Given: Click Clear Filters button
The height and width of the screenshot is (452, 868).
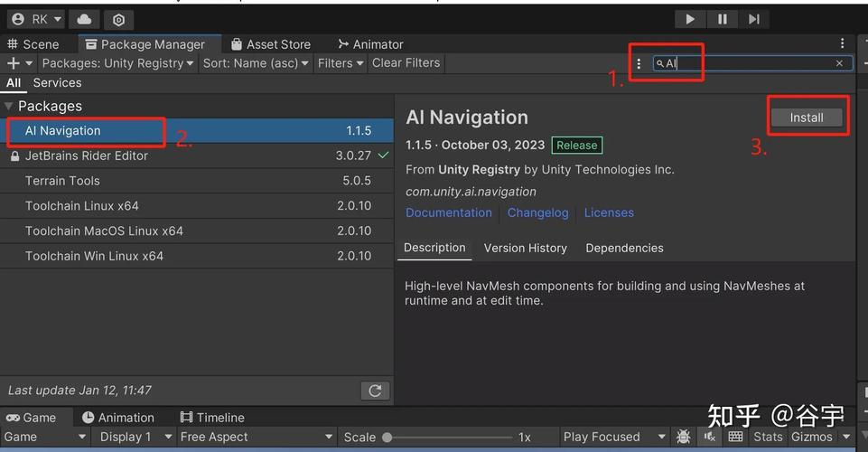Looking at the screenshot, I should [x=406, y=63].
